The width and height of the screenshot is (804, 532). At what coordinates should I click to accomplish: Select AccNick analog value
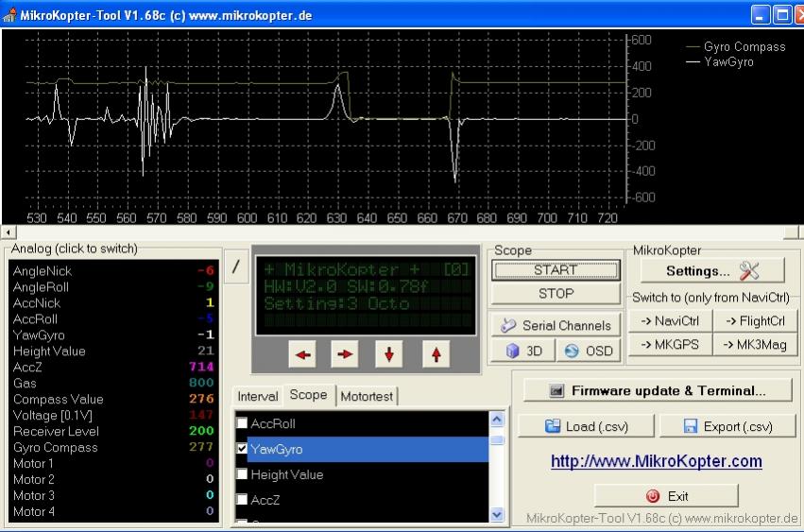click(112, 302)
